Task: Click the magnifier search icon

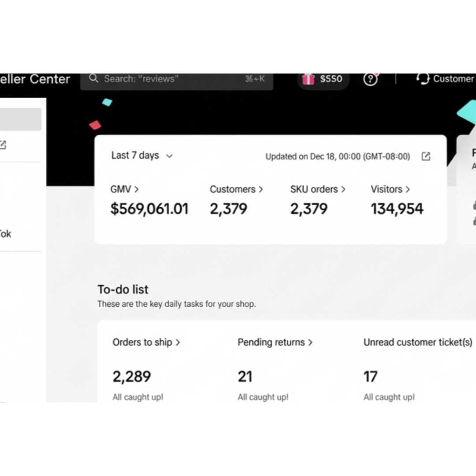Action: (x=93, y=78)
